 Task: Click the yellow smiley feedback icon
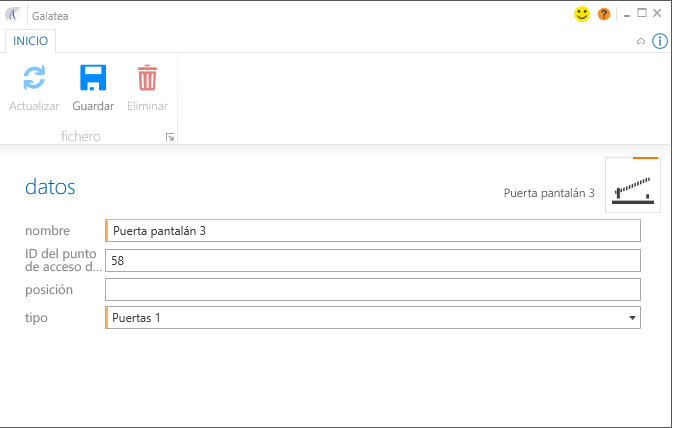click(x=582, y=15)
